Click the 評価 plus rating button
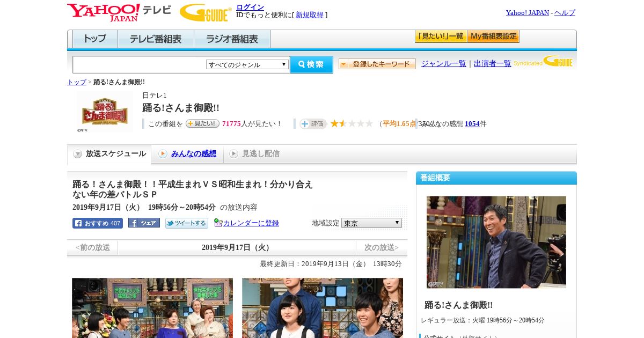644x338 pixels. pyautogui.click(x=313, y=124)
